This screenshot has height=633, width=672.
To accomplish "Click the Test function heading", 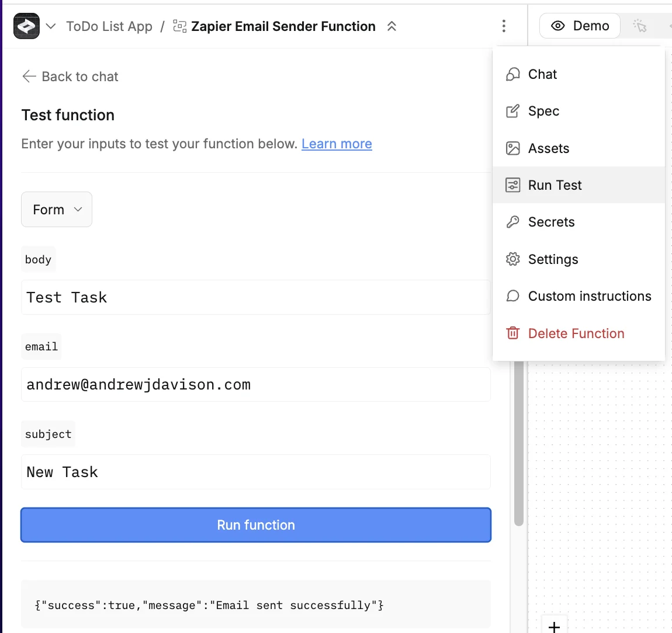I will click(x=68, y=115).
